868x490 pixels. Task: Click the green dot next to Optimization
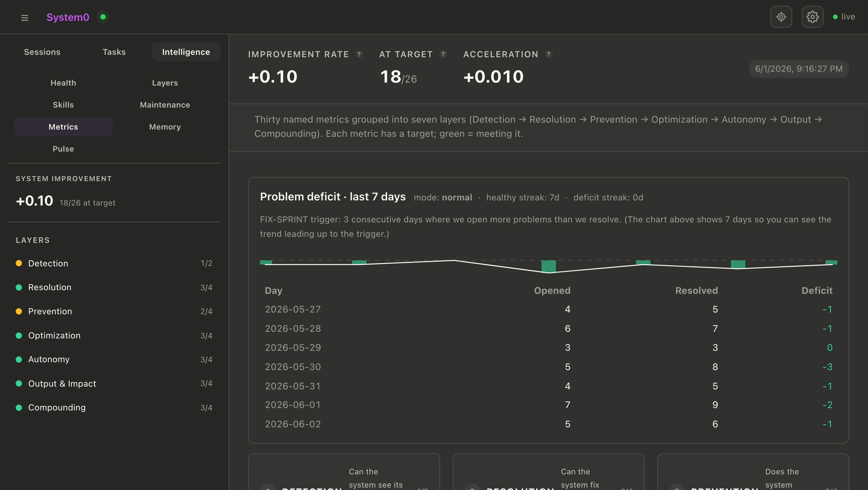point(19,335)
